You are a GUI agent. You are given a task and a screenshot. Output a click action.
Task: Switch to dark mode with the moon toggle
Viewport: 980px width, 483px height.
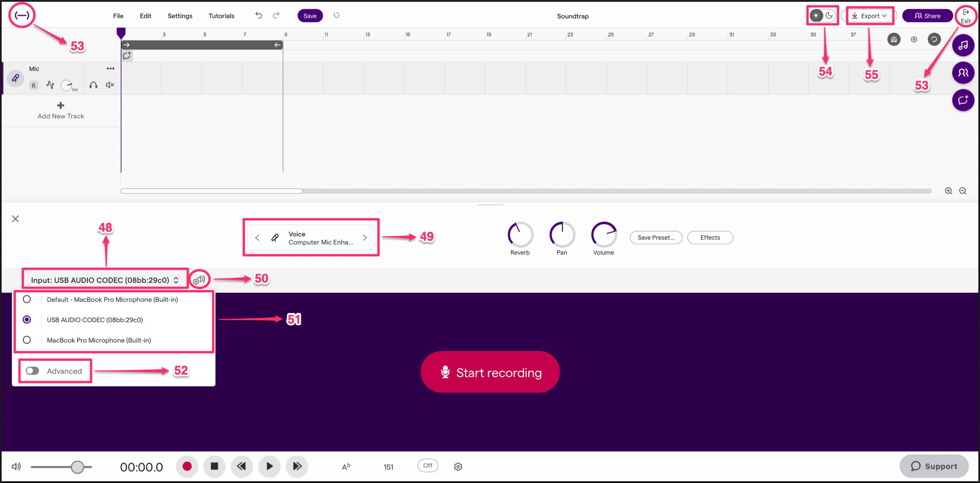coord(829,15)
